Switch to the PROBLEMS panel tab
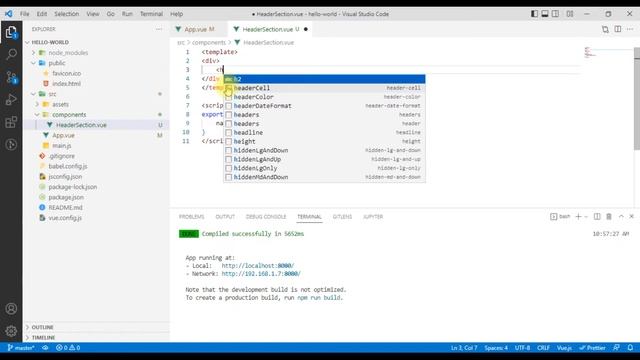640x360 pixels. click(191, 217)
